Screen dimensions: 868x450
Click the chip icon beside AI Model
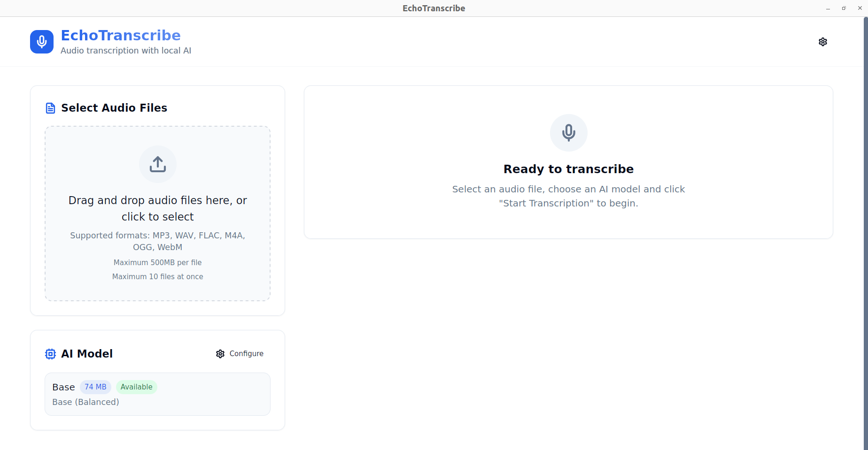tap(50, 354)
